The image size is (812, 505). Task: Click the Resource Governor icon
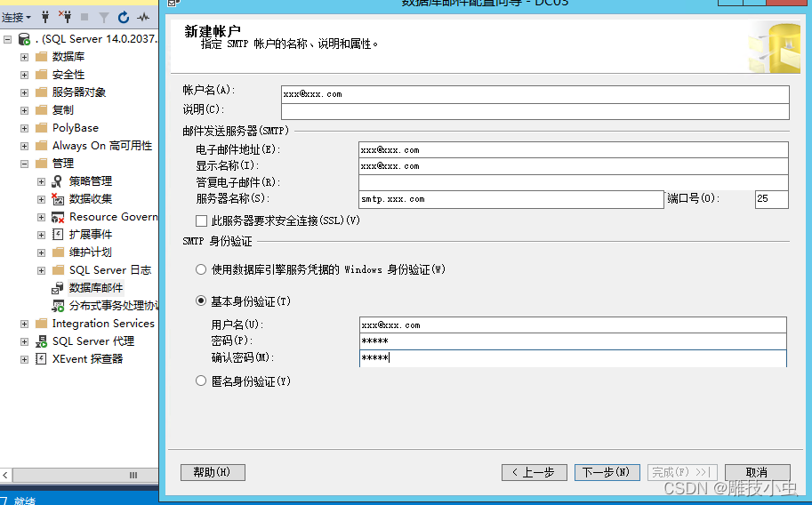[x=58, y=217]
